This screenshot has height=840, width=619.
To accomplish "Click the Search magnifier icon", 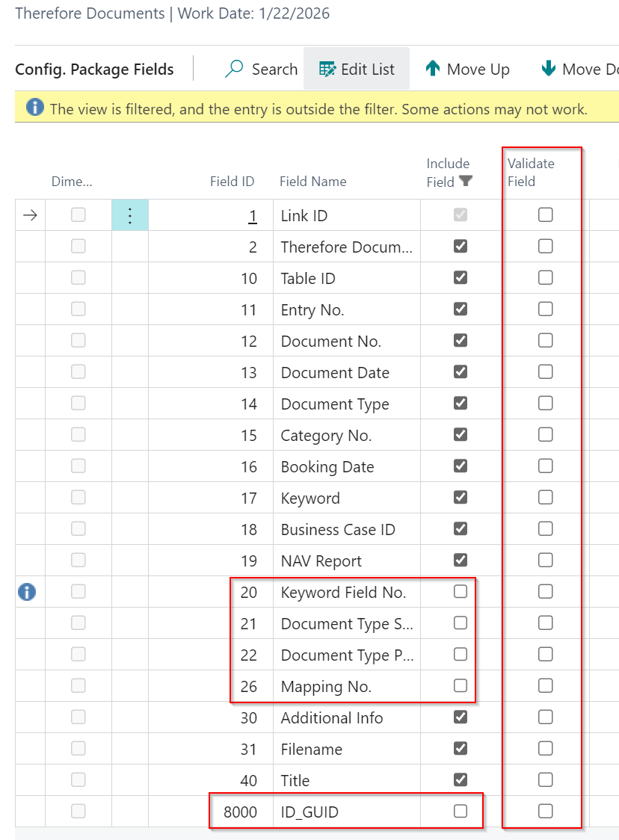I will (x=235, y=69).
